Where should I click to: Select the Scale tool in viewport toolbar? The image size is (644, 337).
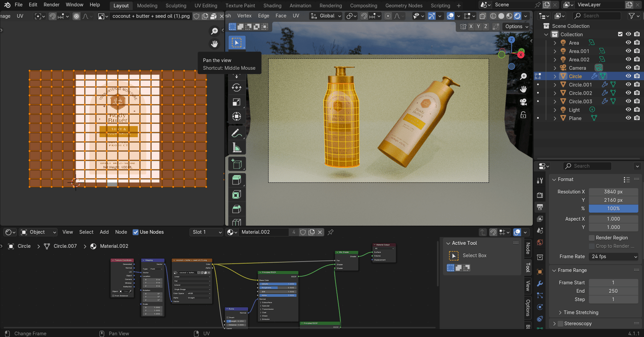point(236,102)
